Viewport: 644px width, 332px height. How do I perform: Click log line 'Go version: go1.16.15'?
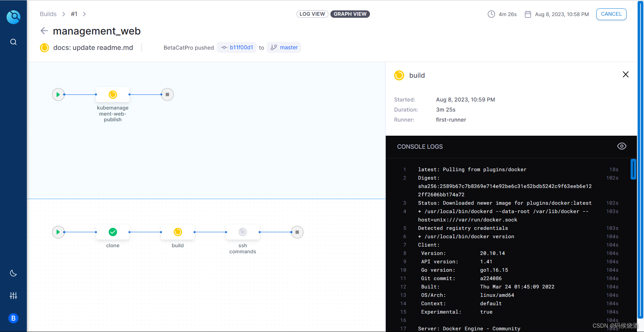465,270
